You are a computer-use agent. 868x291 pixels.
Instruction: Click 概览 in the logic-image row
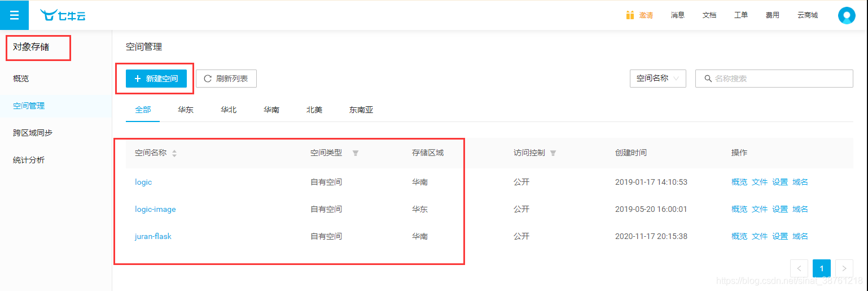(x=739, y=209)
